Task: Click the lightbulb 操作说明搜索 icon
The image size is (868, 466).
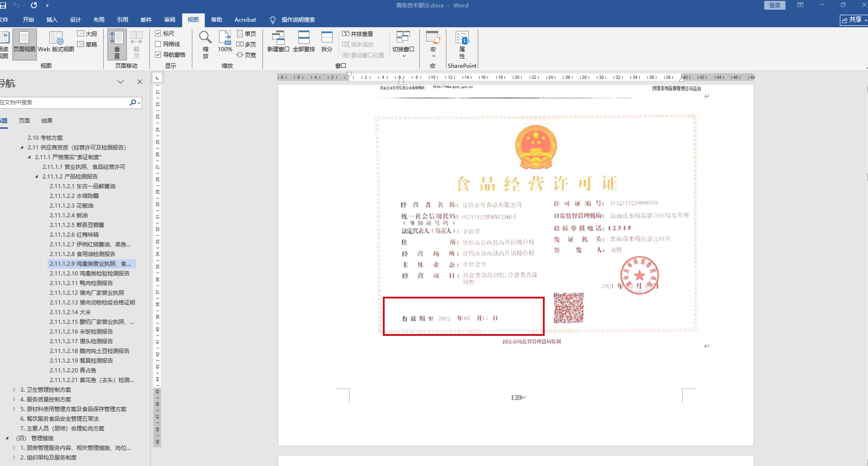Action: (x=273, y=20)
